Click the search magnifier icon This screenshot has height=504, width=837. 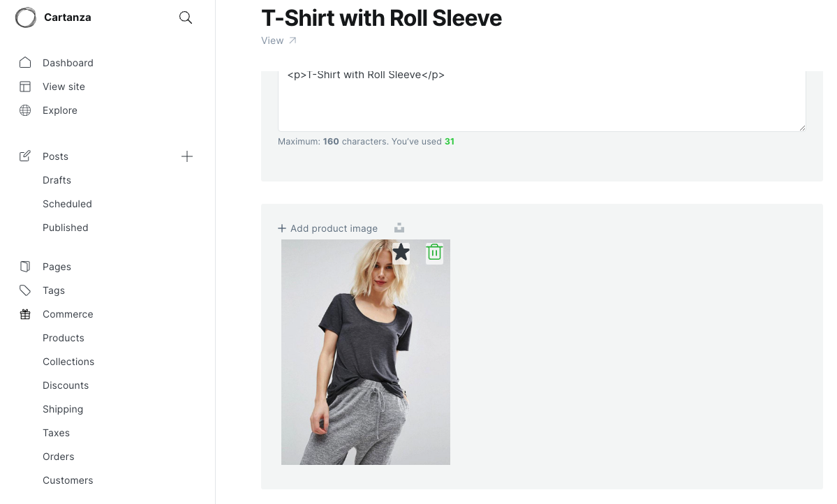click(186, 17)
